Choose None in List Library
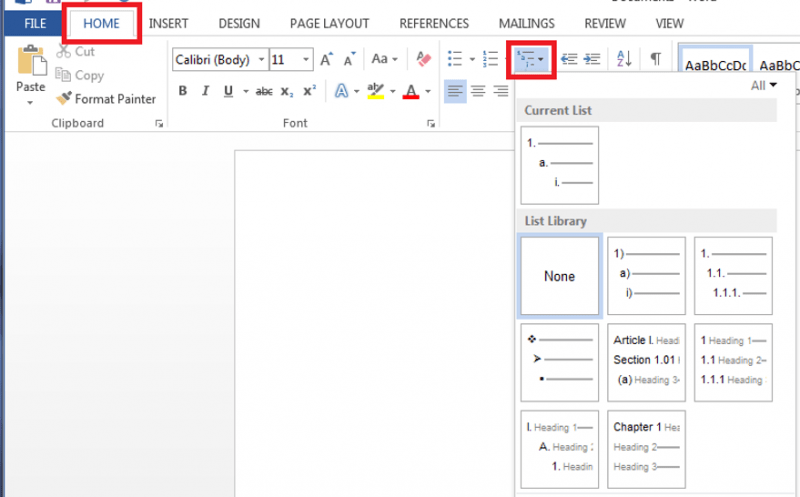This screenshot has width=800, height=497. coord(560,276)
